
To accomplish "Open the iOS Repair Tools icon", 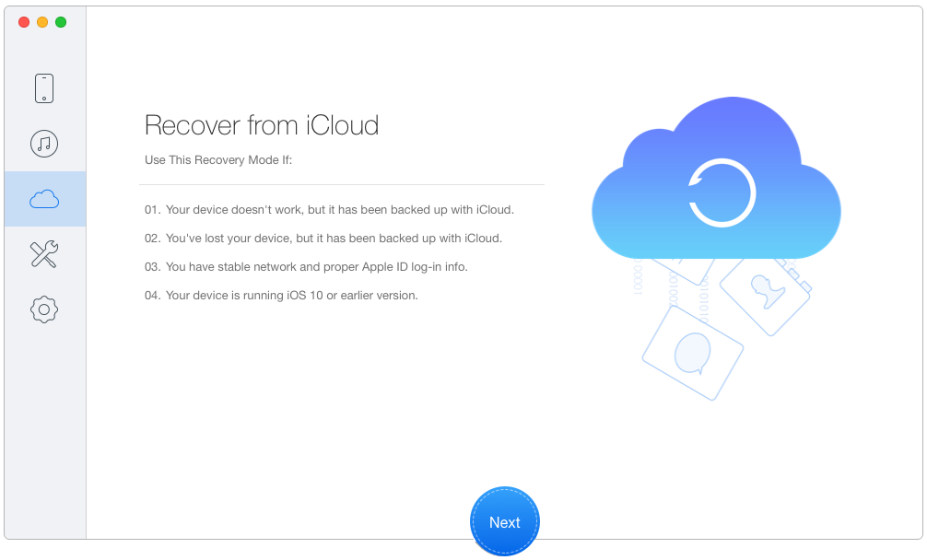I will pos(44,254).
